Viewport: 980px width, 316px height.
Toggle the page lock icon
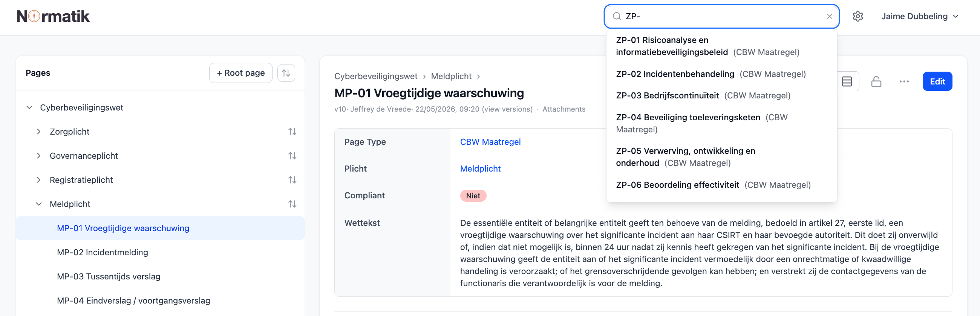pos(876,81)
